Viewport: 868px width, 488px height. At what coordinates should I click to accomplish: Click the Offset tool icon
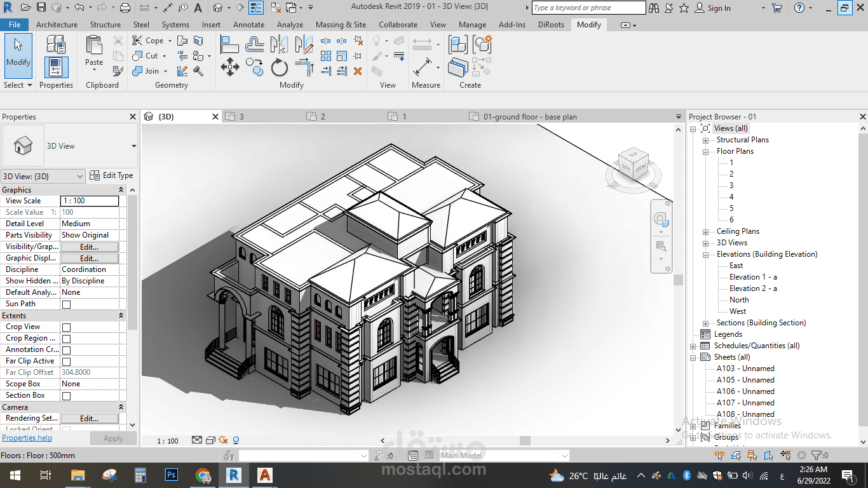(255, 44)
